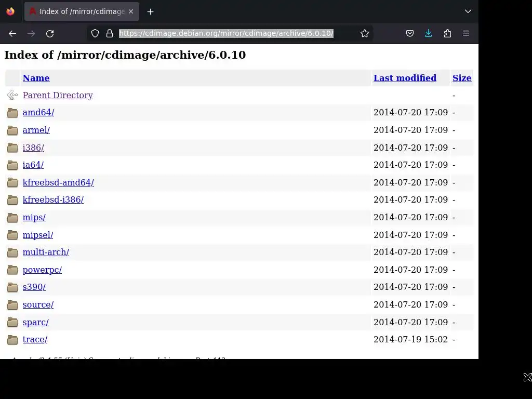Click the folder icon beside kfreebsd-amd64/
This screenshot has height=399, width=532.
pyautogui.click(x=12, y=182)
